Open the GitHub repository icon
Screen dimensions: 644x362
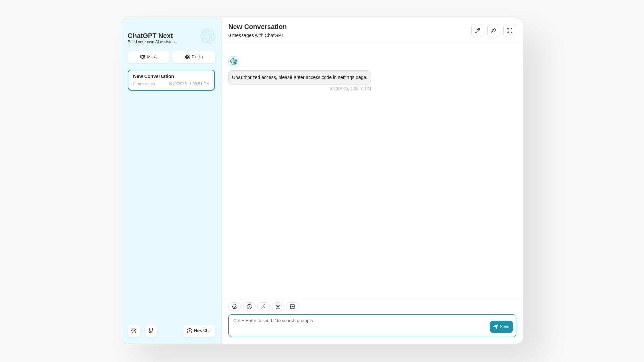(x=151, y=331)
